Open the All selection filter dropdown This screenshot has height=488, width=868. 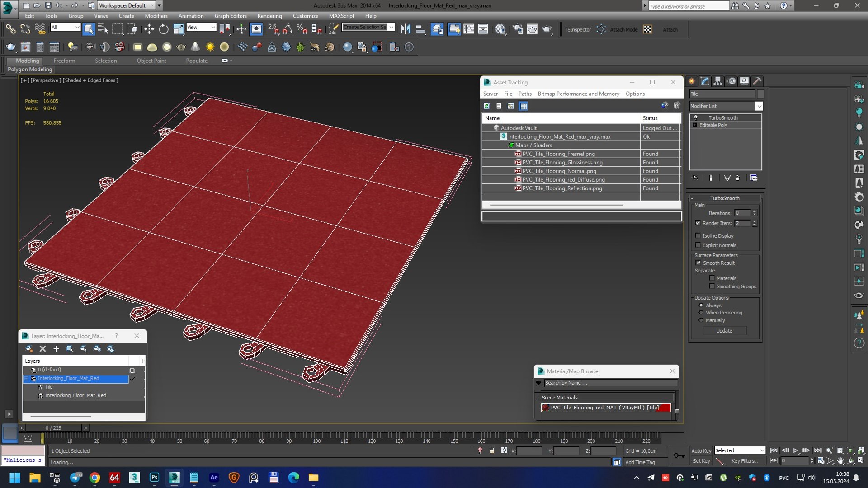pyautogui.click(x=66, y=28)
